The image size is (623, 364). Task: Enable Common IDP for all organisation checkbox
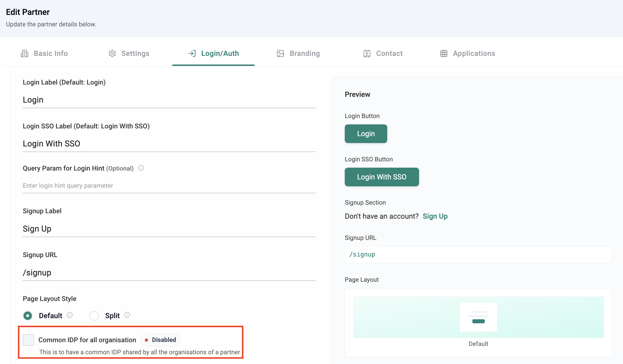click(28, 340)
